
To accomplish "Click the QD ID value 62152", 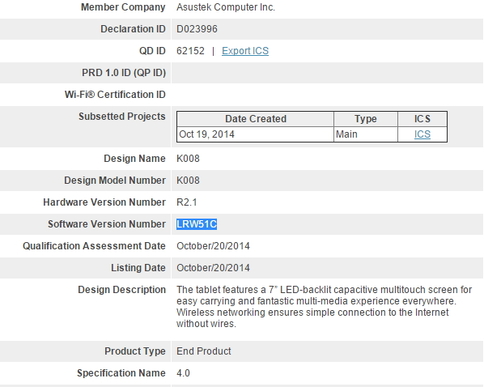I will click(x=190, y=51).
